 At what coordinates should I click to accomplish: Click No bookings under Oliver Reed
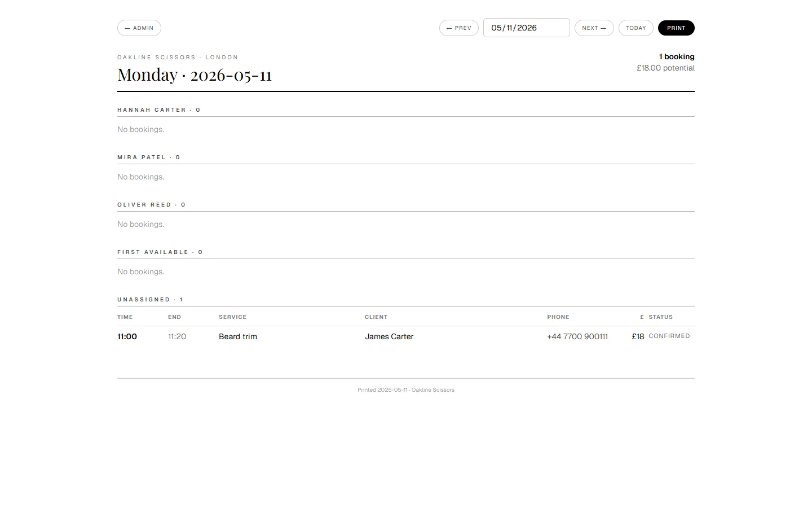pos(141,224)
